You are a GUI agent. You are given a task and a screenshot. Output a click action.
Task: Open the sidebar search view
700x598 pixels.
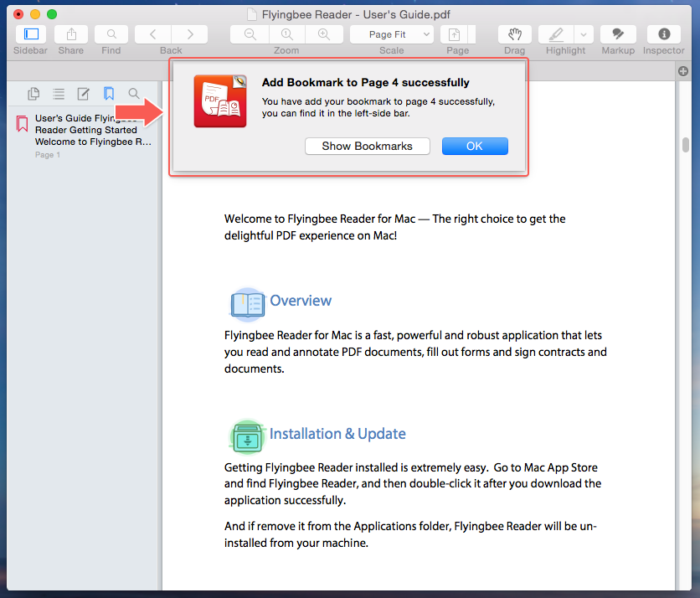pos(133,93)
